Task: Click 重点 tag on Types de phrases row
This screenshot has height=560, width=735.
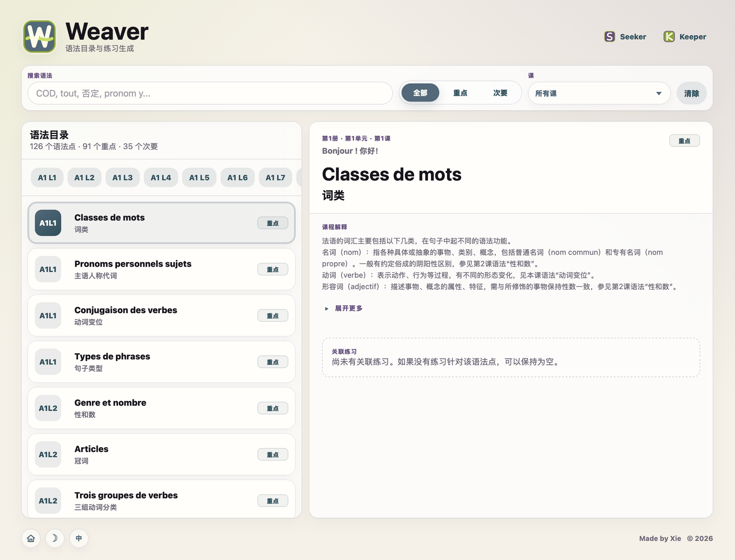Action: click(x=273, y=362)
